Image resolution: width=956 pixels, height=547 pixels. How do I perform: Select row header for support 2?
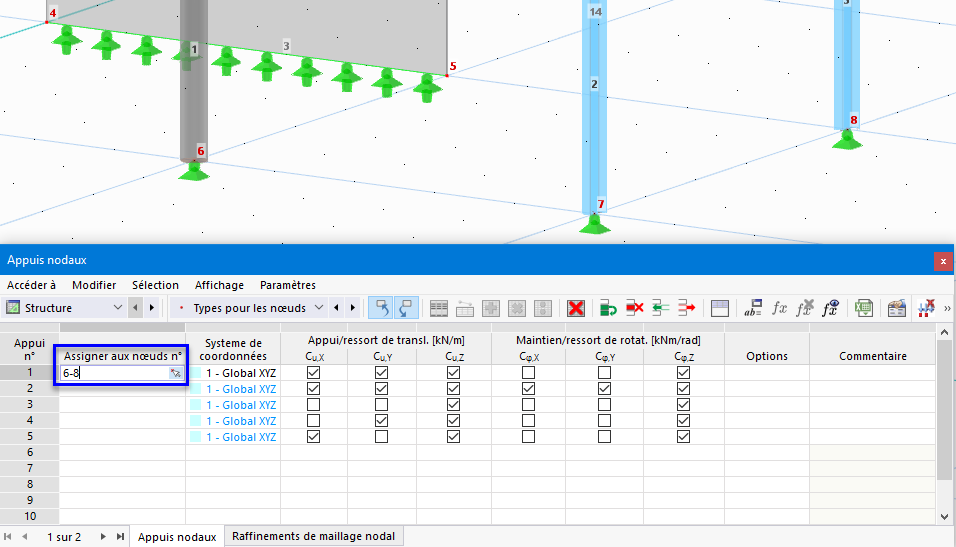29,388
